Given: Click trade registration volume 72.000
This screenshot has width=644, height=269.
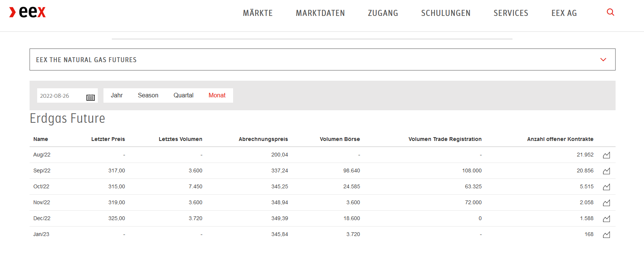Looking at the screenshot, I should pos(473,202).
